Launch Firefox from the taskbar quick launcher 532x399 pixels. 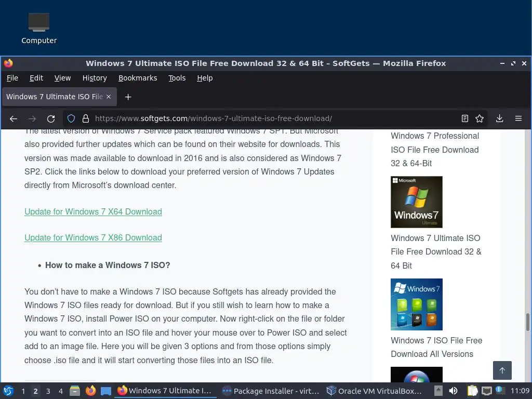point(90,391)
